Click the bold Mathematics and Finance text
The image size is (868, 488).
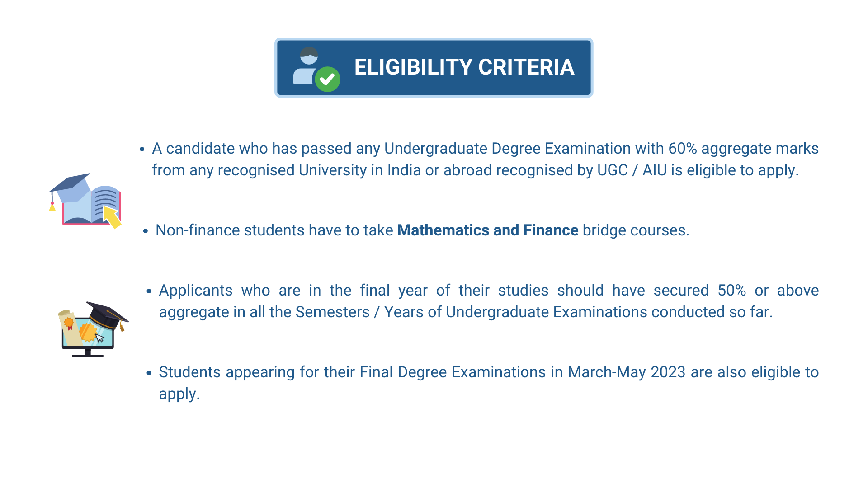coord(488,230)
